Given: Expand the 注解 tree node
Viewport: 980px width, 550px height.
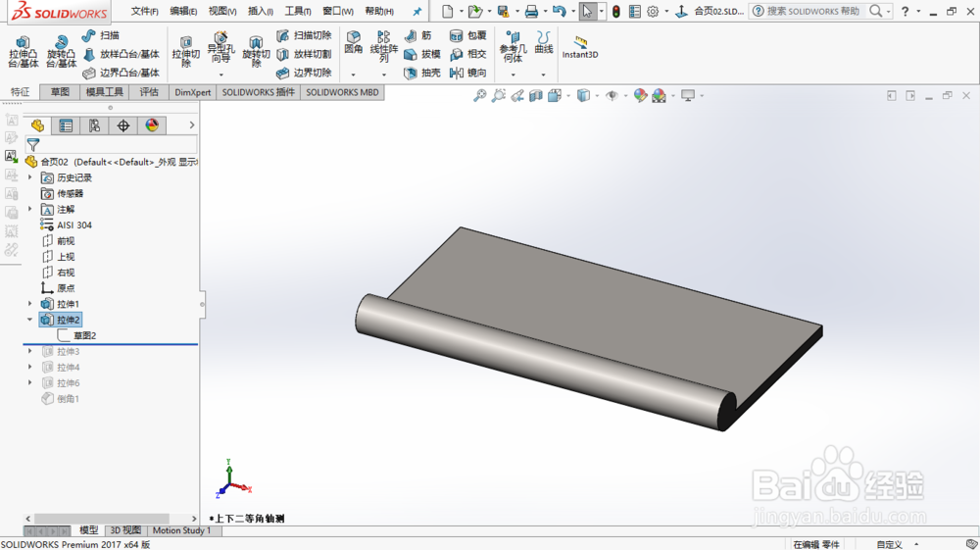Looking at the screenshot, I should pyautogui.click(x=29, y=209).
